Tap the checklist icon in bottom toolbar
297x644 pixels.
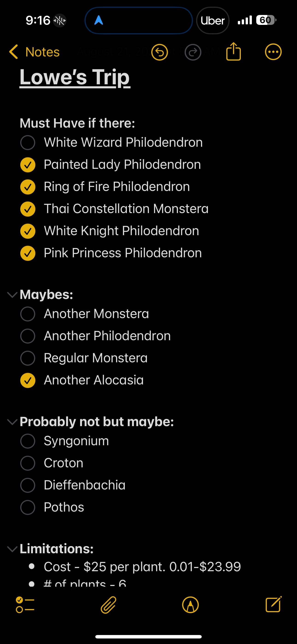point(25,605)
